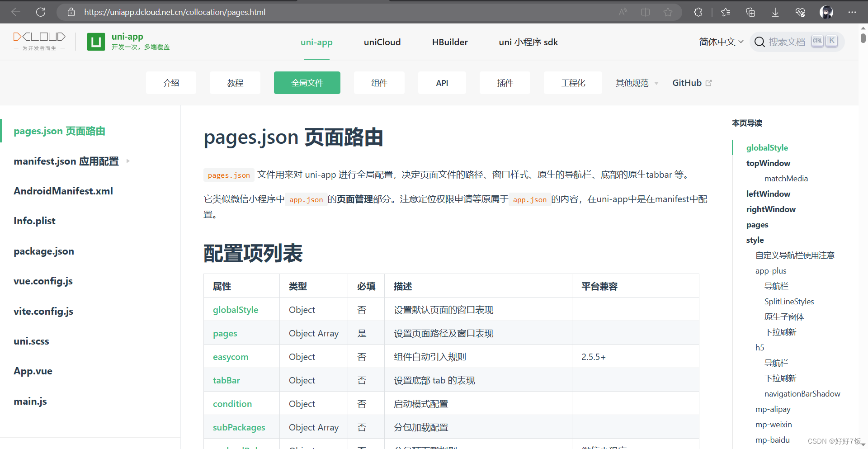Click the browser back arrow
868x449 pixels.
[x=15, y=12]
